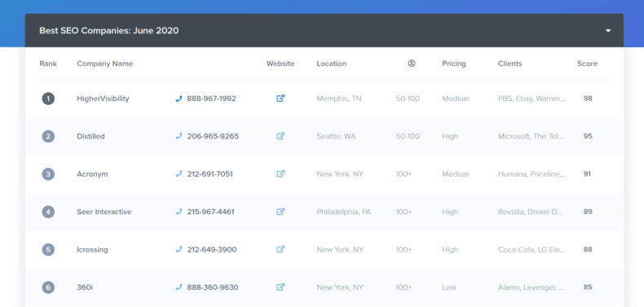Open Seer Interactive company name
644x307 pixels.
[104, 212]
